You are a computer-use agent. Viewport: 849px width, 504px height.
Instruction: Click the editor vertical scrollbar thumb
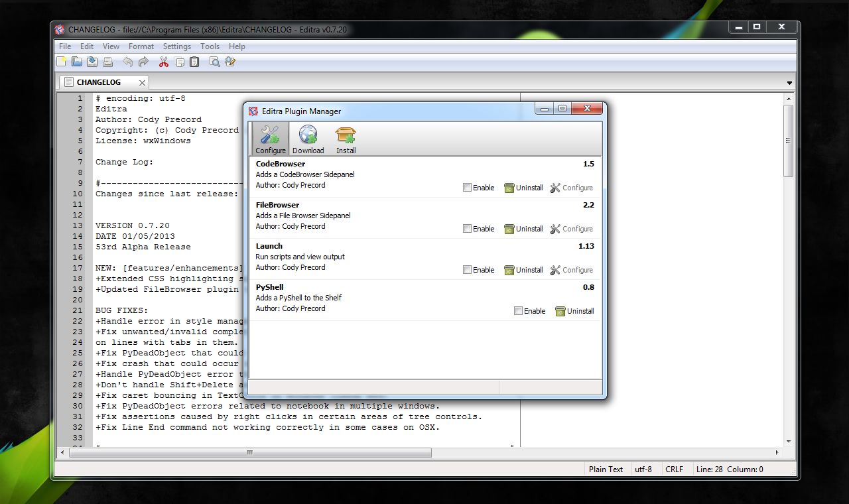coord(789,141)
